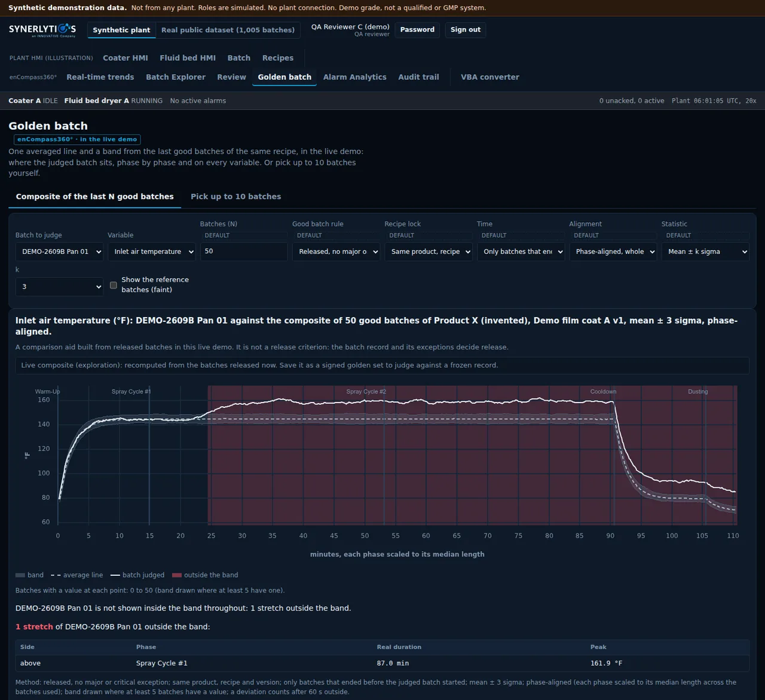This screenshot has height=700, width=765.
Task: Expand the Recipe lock dropdown
Action: tap(429, 251)
